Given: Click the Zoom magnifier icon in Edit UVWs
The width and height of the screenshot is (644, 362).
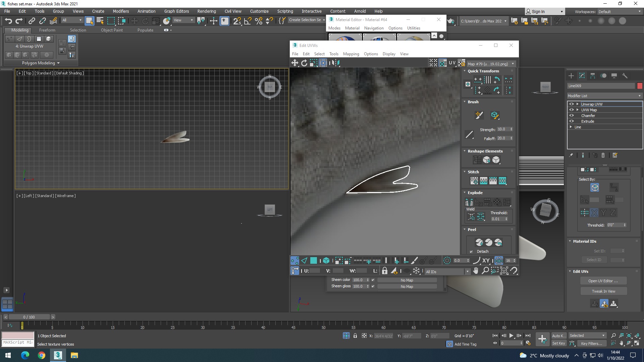Looking at the screenshot, I should (x=485, y=270).
